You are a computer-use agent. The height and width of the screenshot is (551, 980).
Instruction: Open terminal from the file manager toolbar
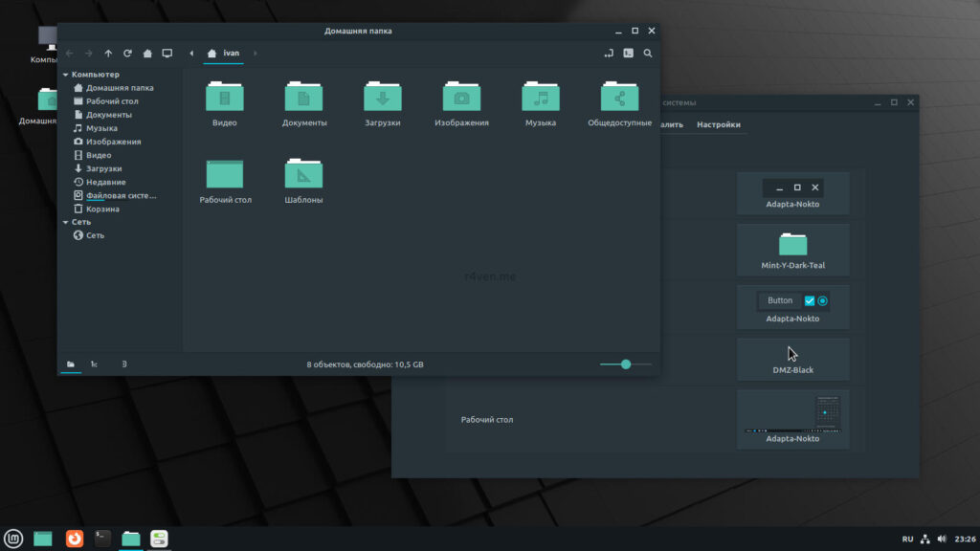(x=628, y=54)
